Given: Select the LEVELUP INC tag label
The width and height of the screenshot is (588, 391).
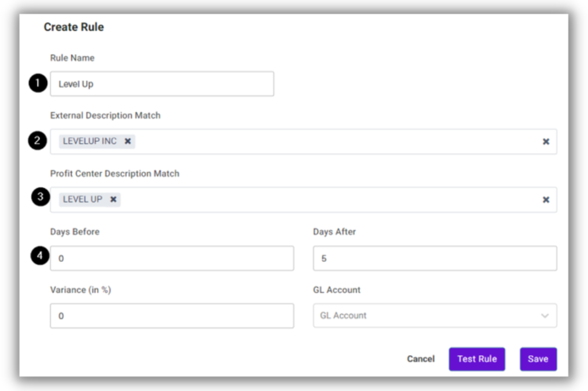Looking at the screenshot, I should pyautogui.click(x=90, y=141).
